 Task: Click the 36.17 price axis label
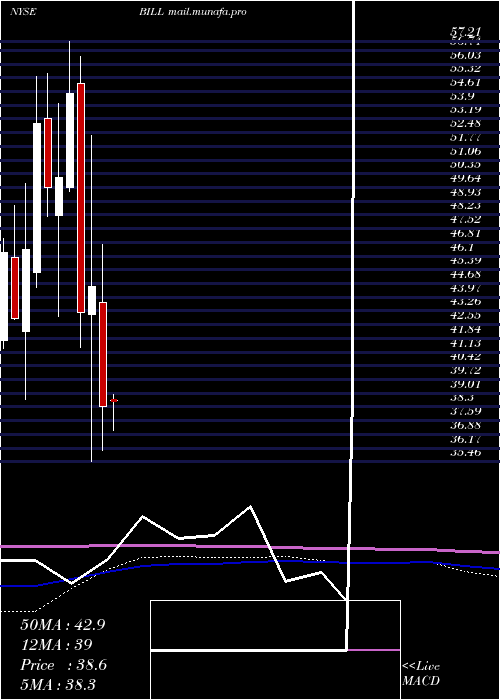(466, 439)
